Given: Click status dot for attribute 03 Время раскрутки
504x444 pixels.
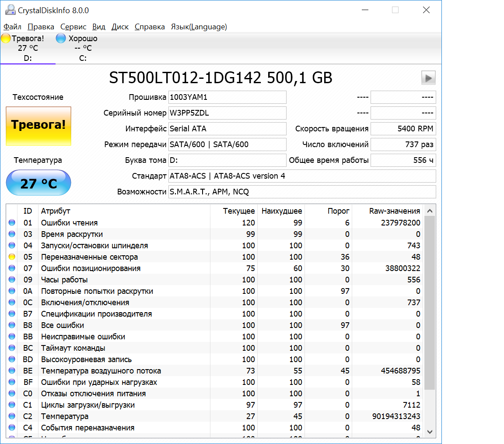Looking at the screenshot, I should [12, 234].
